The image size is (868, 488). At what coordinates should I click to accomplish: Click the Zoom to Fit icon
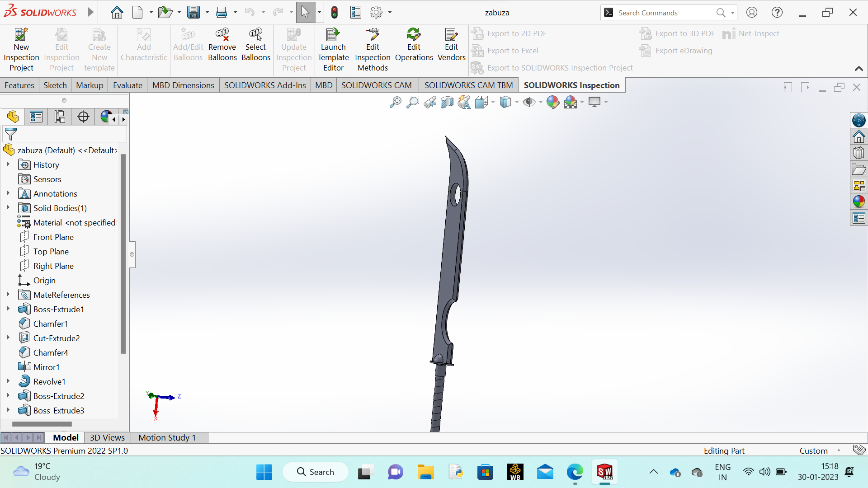click(x=395, y=102)
